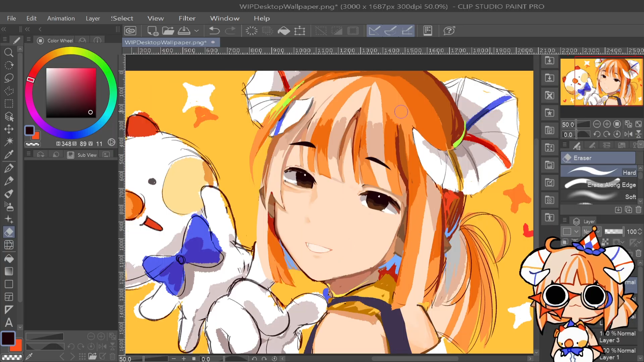Select the Eyedropper tool in left toolbar
The image size is (644, 362).
(x=9, y=155)
